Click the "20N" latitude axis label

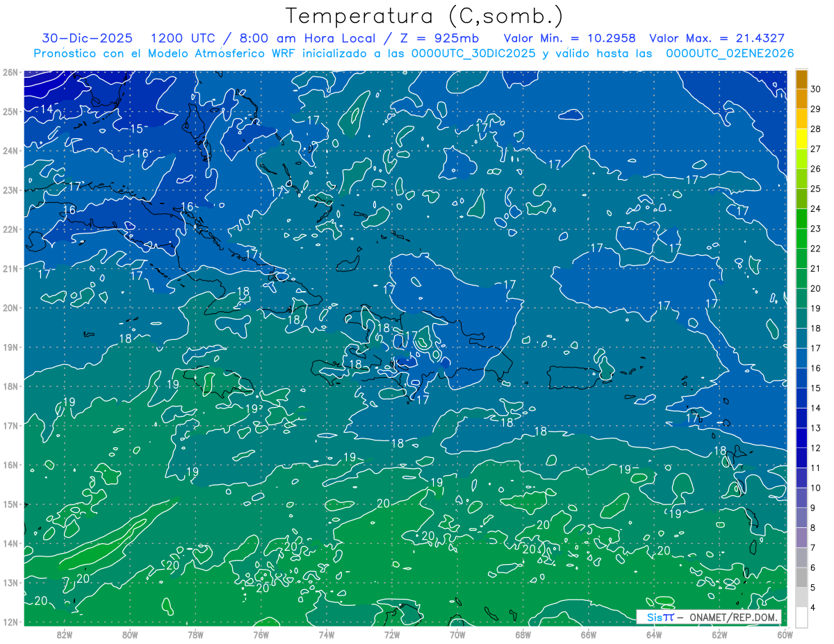click(10, 308)
